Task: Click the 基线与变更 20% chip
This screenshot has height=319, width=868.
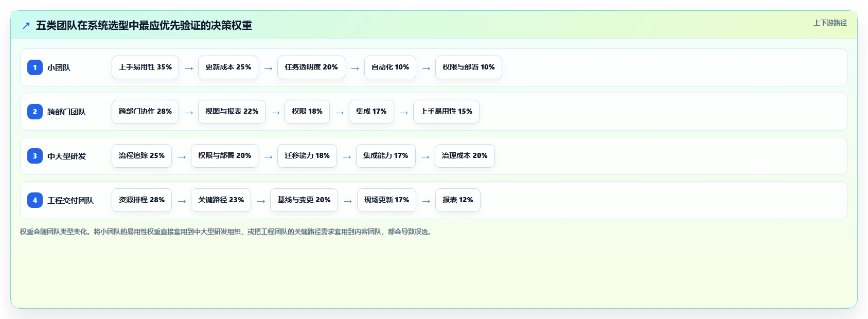Action: pyautogui.click(x=304, y=200)
